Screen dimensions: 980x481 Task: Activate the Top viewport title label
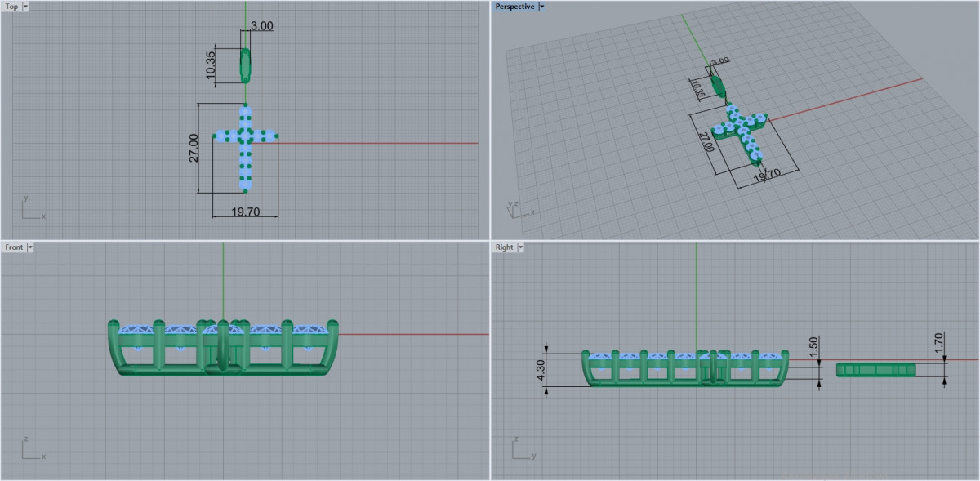coord(11,7)
